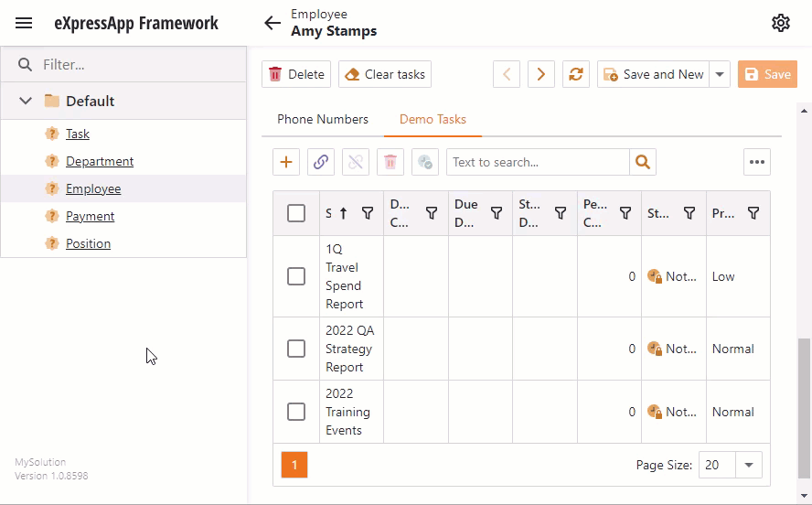Viewport: 812px width, 505px height.
Task: Click the Task item icon
Action: (x=52, y=134)
